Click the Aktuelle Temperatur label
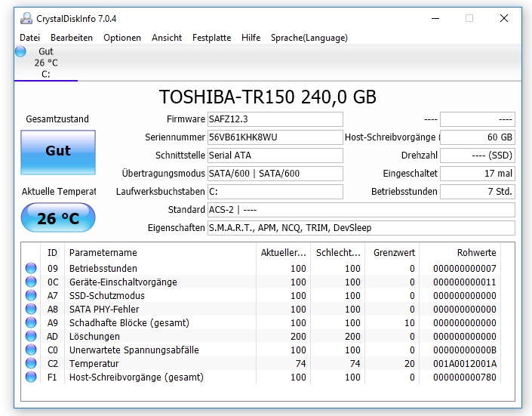Screen dimensions: 532x416 click(59, 192)
